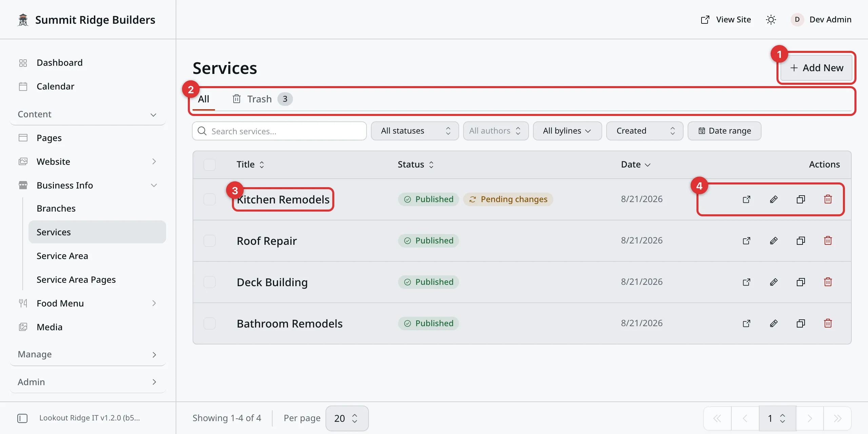868x434 pixels.
Task: Switch to the All tab
Action: point(203,99)
